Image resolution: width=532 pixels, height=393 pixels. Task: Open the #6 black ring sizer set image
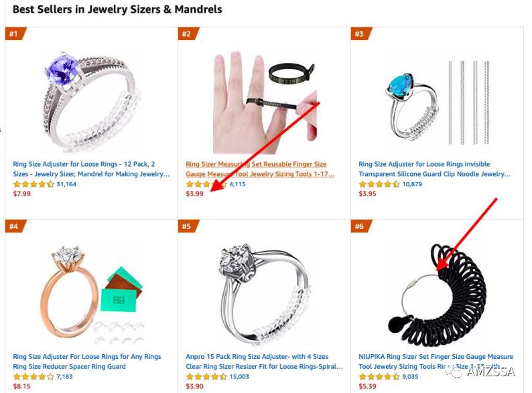click(x=438, y=295)
